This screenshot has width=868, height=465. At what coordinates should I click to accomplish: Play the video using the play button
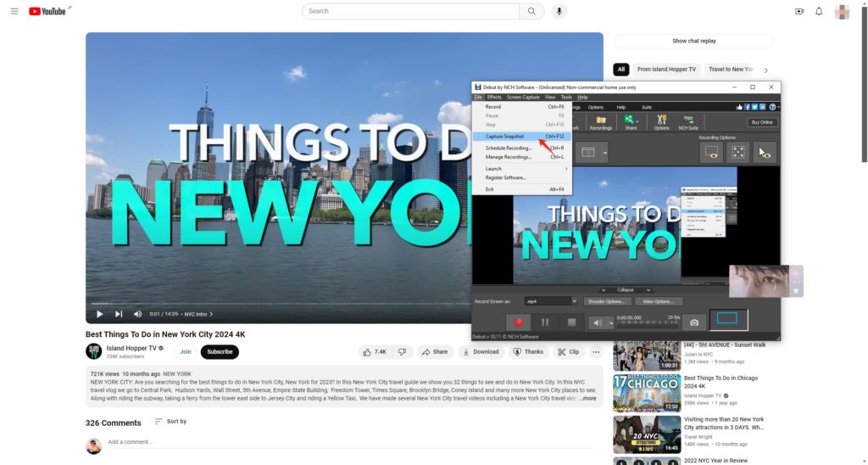100,314
